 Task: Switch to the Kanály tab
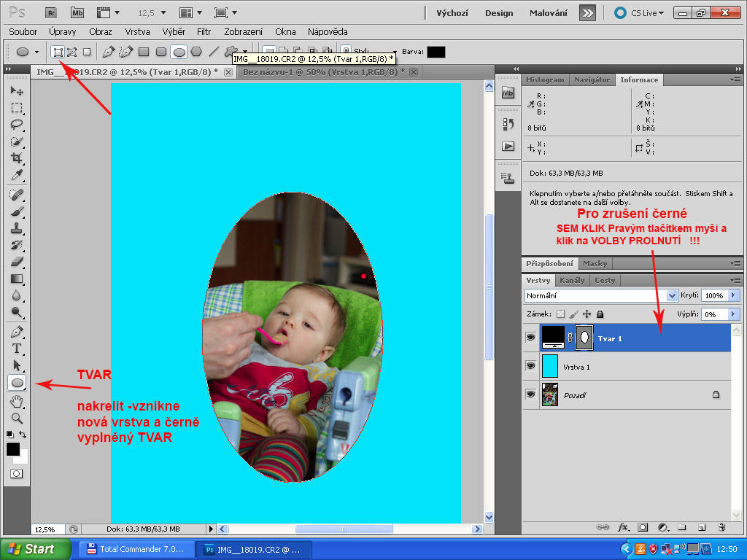(x=572, y=280)
